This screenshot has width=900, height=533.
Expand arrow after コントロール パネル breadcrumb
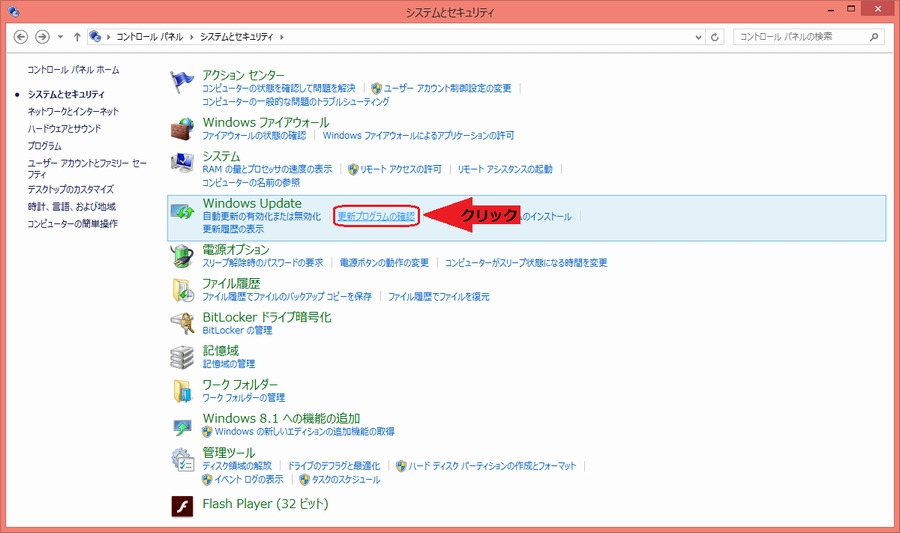192,37
